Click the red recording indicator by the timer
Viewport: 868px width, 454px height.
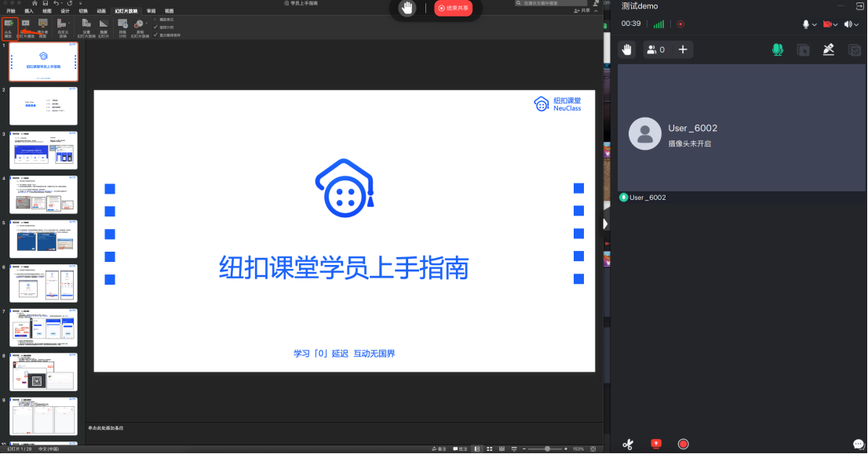coord(680,24)
